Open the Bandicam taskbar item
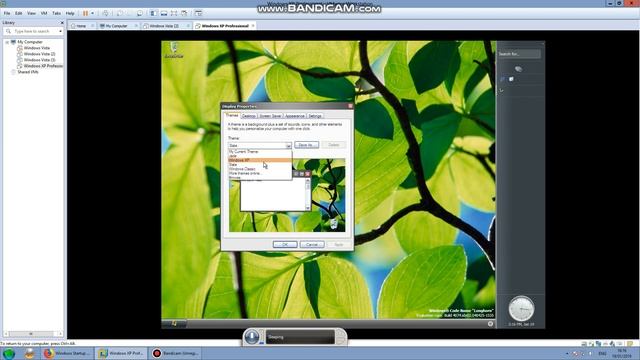 [176, 353]
